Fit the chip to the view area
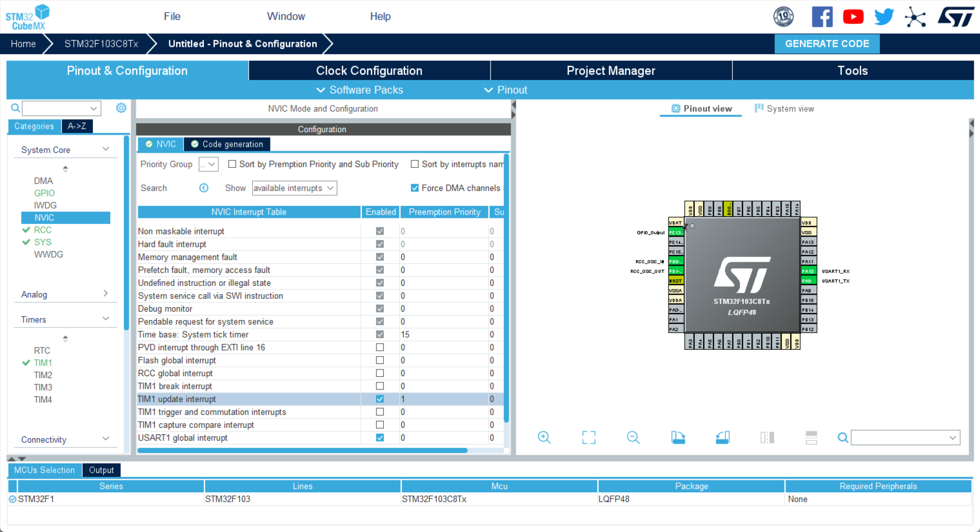 click(x=589, y=438)
